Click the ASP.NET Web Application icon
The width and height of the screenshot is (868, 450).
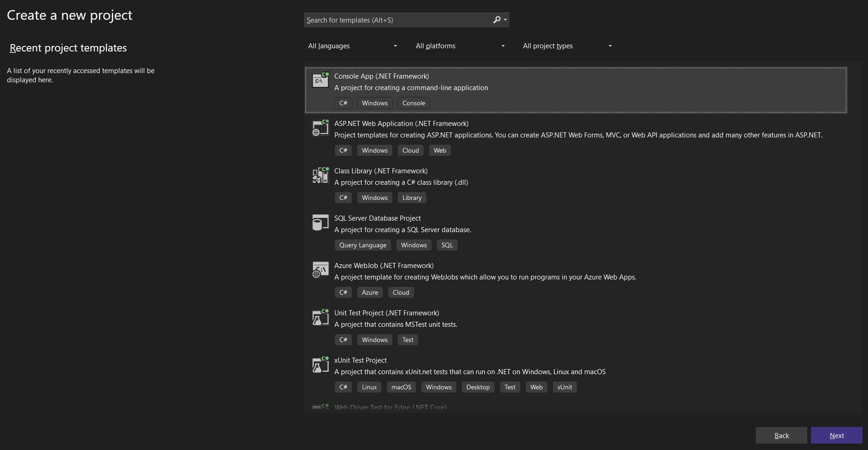point(321,128)
